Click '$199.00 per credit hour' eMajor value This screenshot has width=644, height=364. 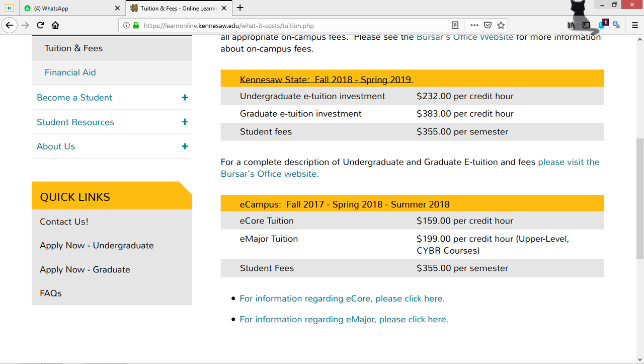click(x=493, y=245)
